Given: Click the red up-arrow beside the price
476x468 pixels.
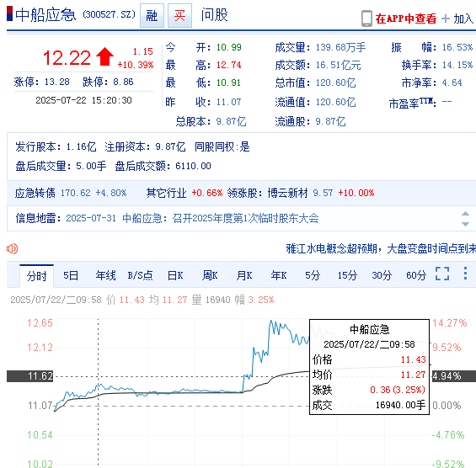Looking at the screenshot, I should pyautogui.click(x=104, y=56).
